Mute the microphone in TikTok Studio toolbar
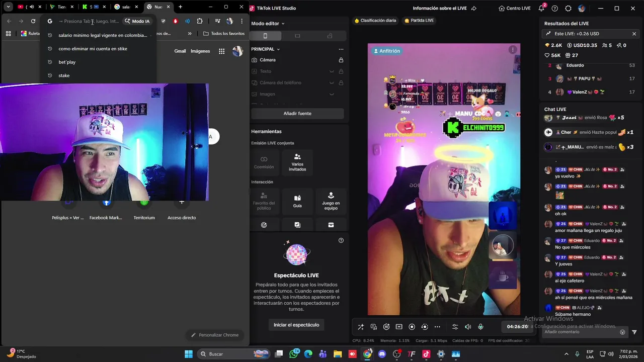 480,327
